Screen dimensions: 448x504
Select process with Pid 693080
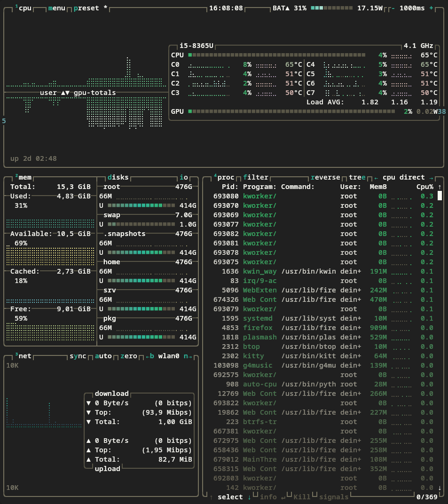click(323, 196)
